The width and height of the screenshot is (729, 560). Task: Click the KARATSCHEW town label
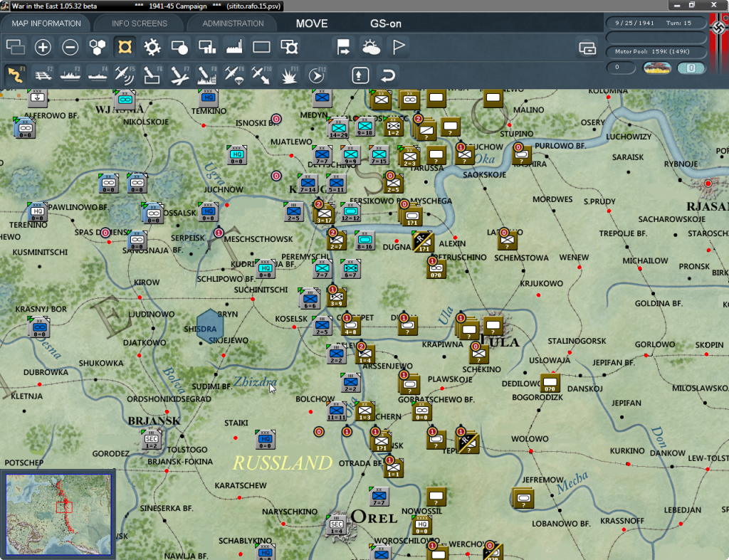[x=241, y=486]
